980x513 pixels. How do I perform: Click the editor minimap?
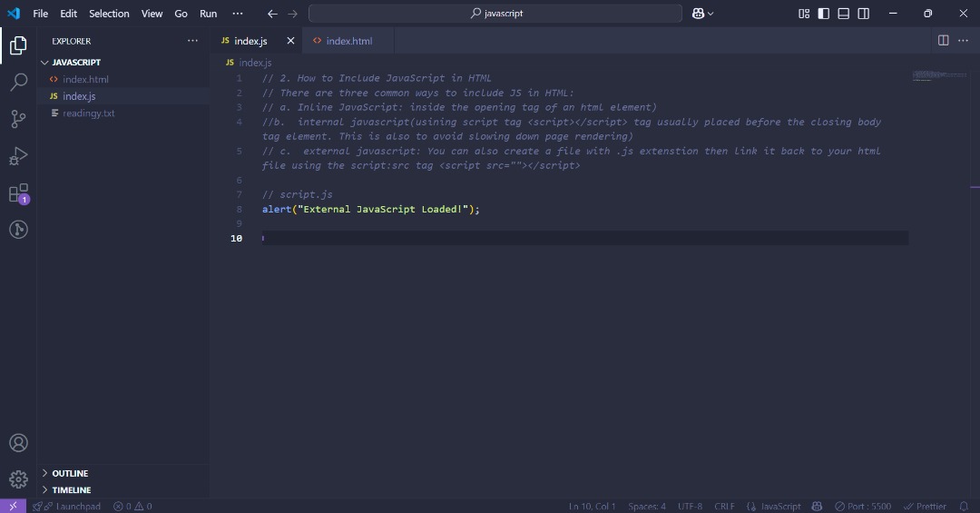pyautogui.click(x=939, y=75)
